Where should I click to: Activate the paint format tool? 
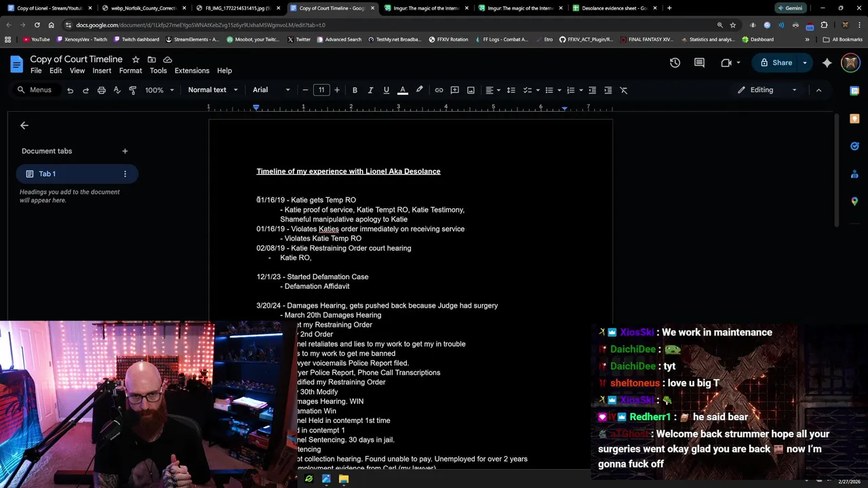132,90
